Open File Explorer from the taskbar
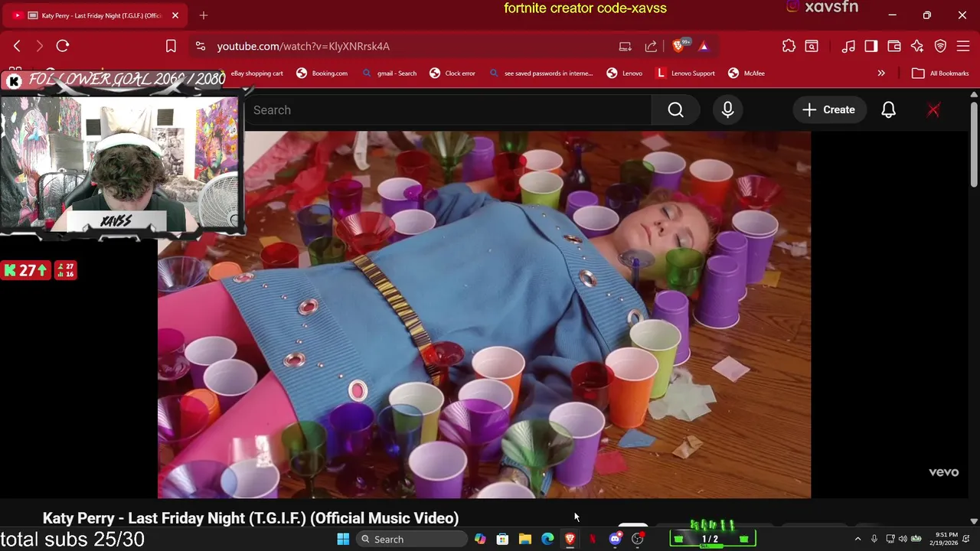The height and width of the screenshot is (551, 980). click(x=525, y=539)
